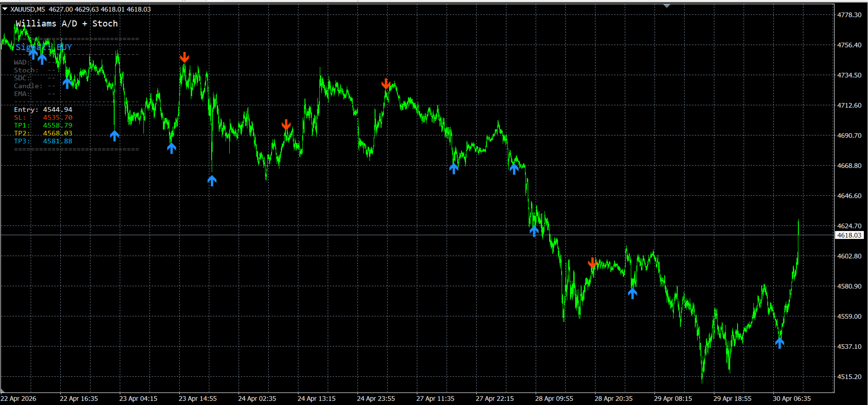Screen dimensions: 868x405
Task: Click the 4778.30 price scale label
Action: (x=849, y=15)
